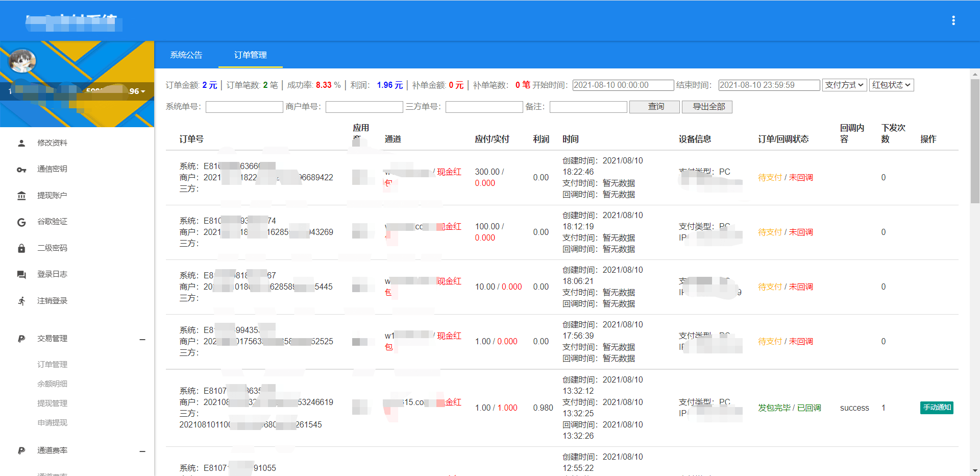This screenshot has height=476, width=980.
Task: Click the 10.00 / 0.000 amount cell
Action: coord(499,287)
